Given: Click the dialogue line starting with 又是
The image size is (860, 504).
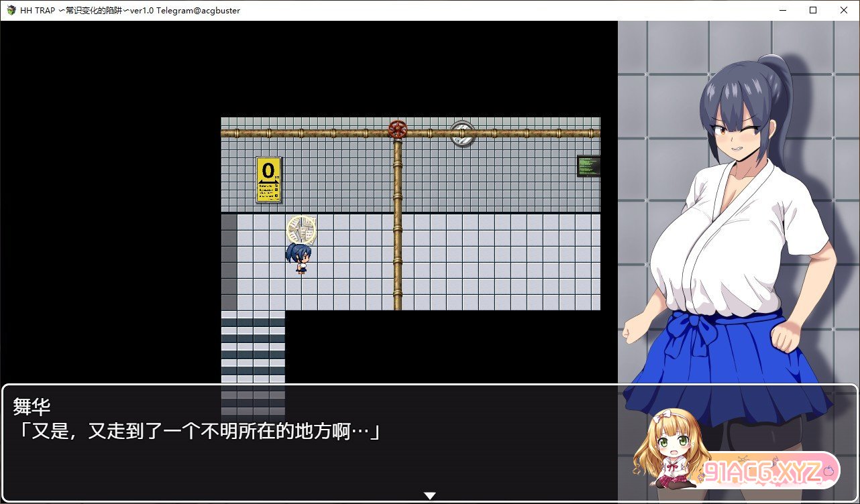Looking at the screenshot, I should click(x=198, y=432).
